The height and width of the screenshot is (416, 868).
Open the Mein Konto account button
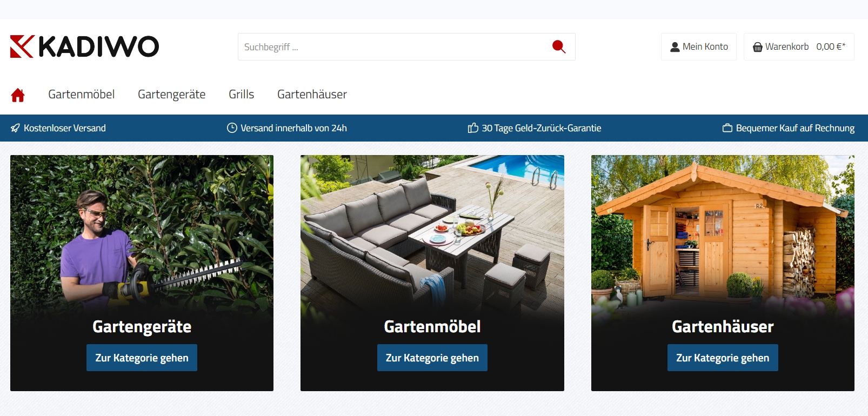699,47
